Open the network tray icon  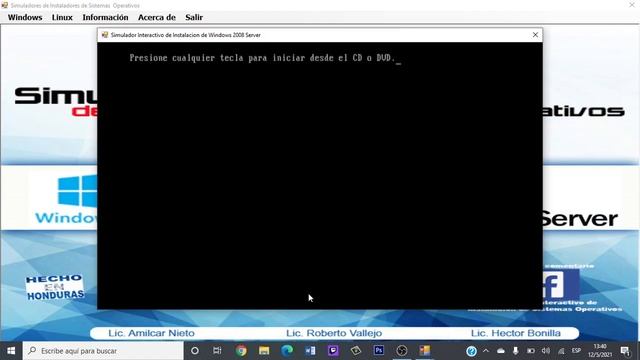(561, 351)
